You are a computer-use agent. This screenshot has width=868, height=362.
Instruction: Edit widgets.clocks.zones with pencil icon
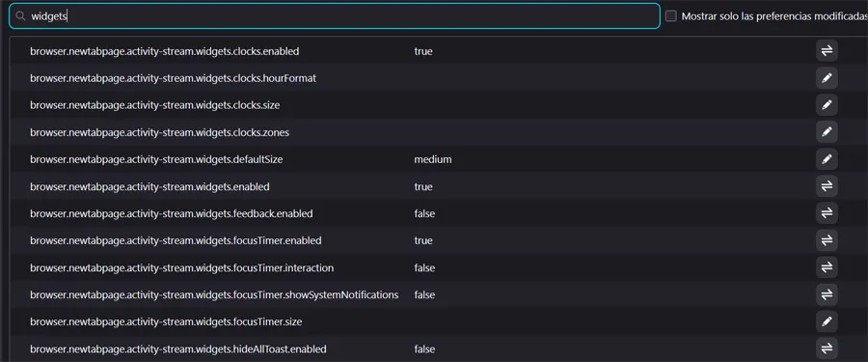coord(827,132)
